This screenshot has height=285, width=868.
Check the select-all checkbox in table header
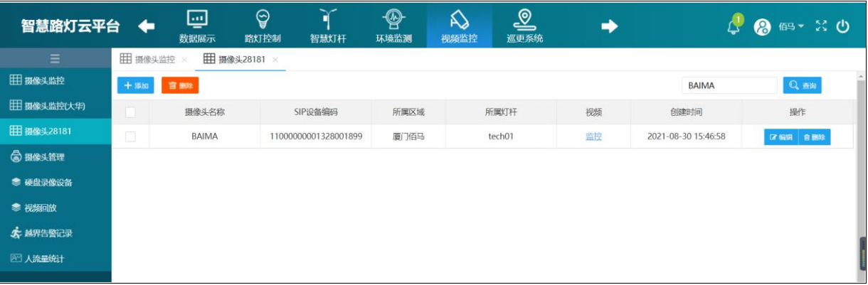tap(130, 112)
